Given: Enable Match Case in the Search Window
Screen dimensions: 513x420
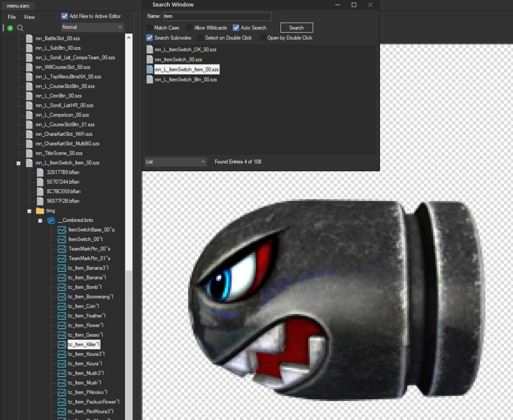Looking at the screenshot, I should 149,28.
